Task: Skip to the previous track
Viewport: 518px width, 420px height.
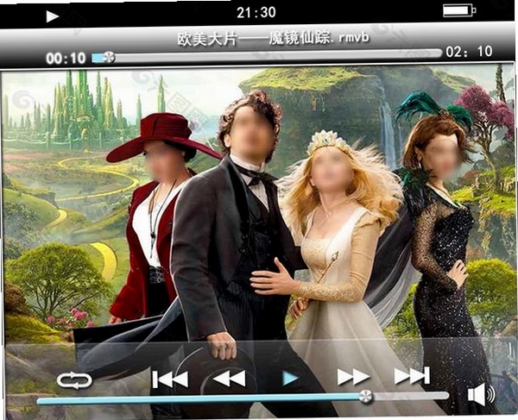Action: coord(170,379)
